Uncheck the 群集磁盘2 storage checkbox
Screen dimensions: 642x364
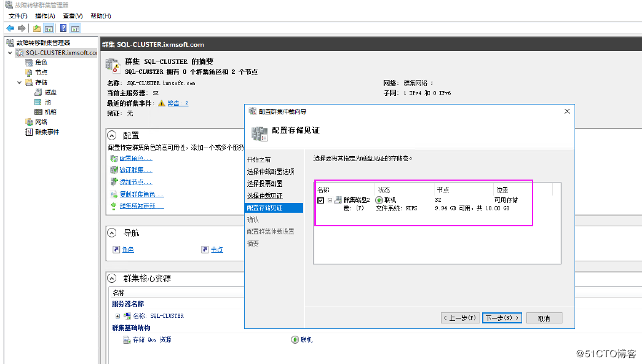tap(320, 200)
